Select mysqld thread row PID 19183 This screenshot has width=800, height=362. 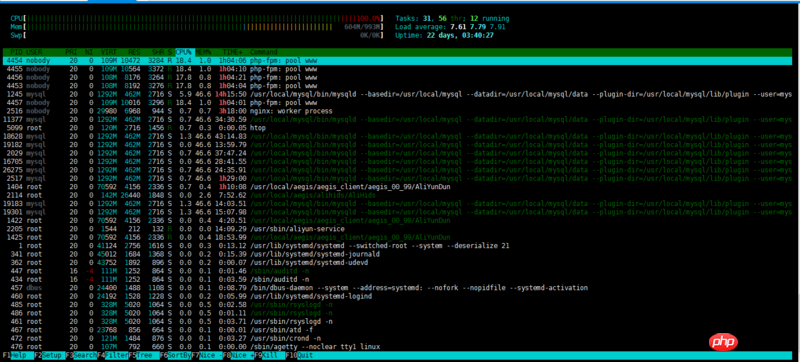click(398, 203)
